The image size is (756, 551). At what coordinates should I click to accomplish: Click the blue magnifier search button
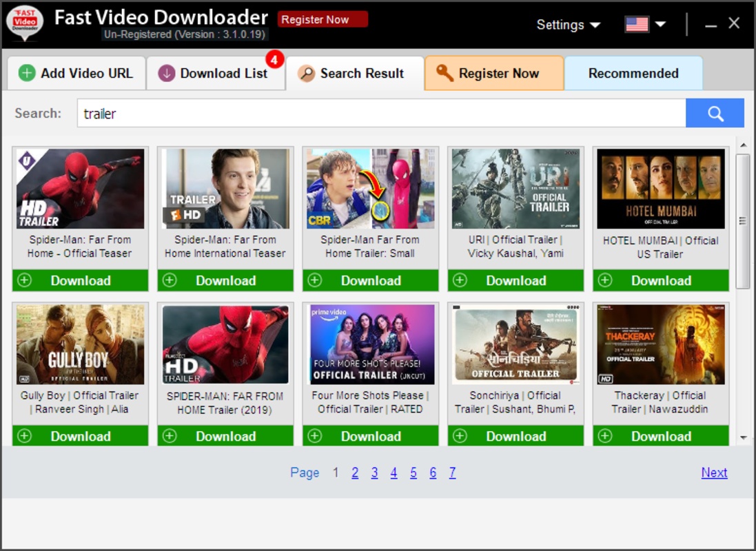pos(715,114)
